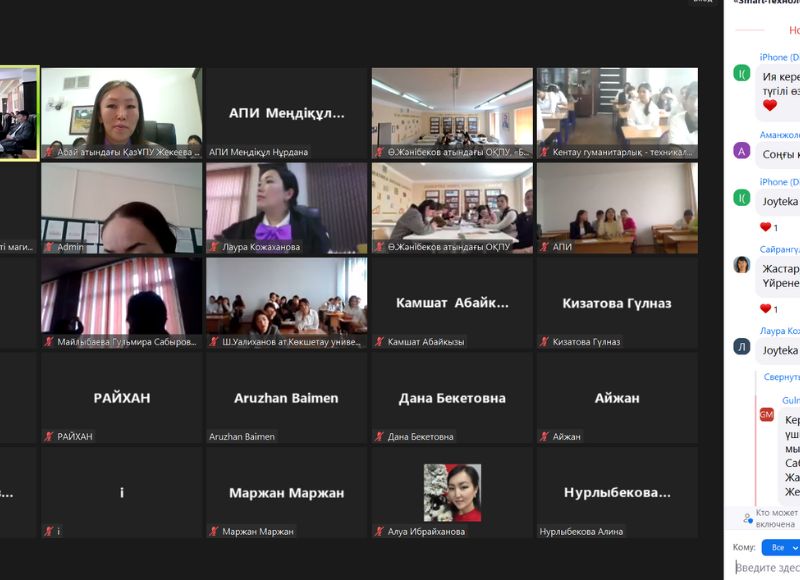
Task: Click muted mic icon beside РАЙХАН name
Action: point(50,437)
